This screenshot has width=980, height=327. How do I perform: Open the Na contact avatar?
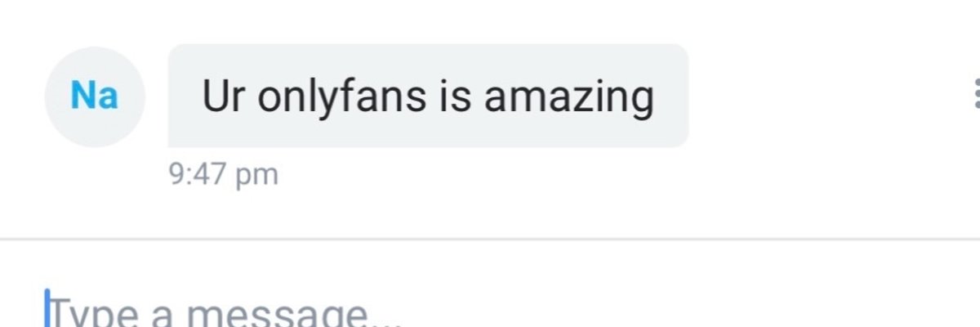pos(95,96)
